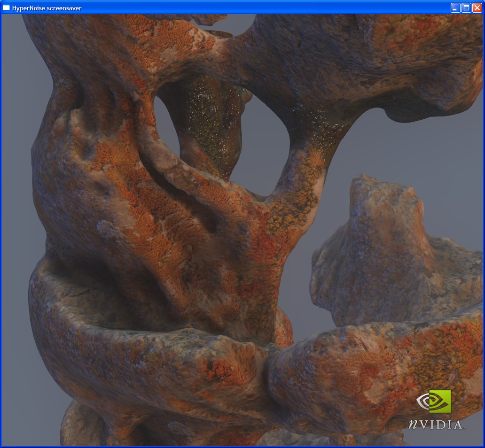Click the gray background left of the rock
Viewport: 485px width, 448px height.
[16, 188]
